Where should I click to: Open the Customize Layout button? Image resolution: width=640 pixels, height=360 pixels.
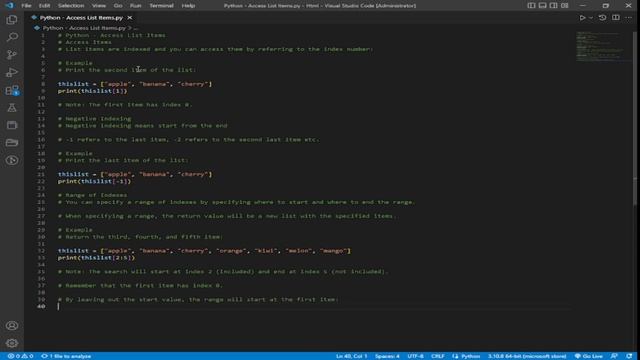point(564,5)
